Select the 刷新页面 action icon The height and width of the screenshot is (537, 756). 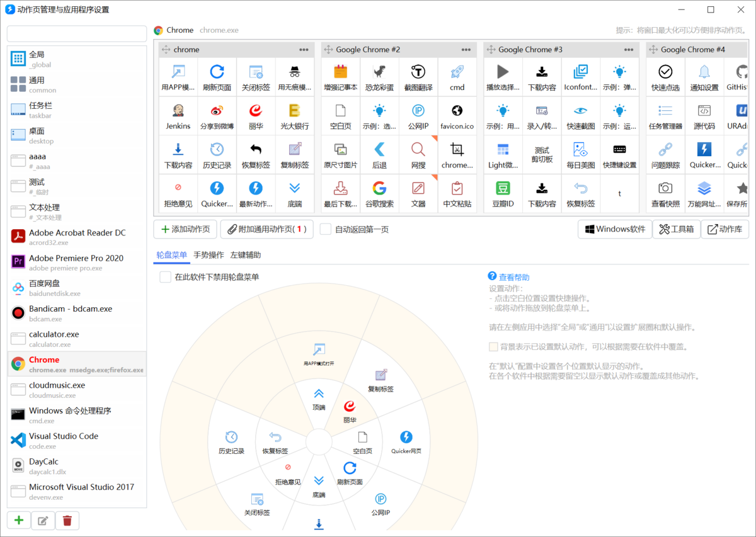tap(217, 77)
